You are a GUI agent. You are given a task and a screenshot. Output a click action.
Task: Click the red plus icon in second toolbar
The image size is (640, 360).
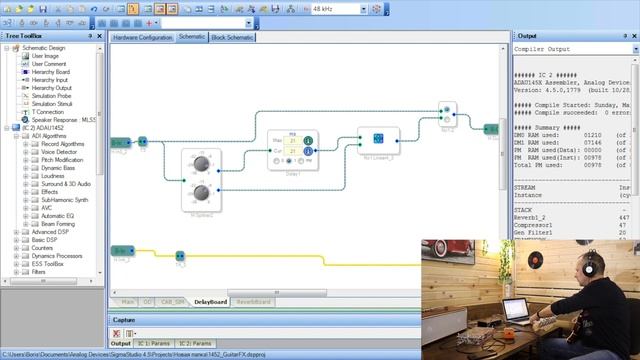[149, 23]
